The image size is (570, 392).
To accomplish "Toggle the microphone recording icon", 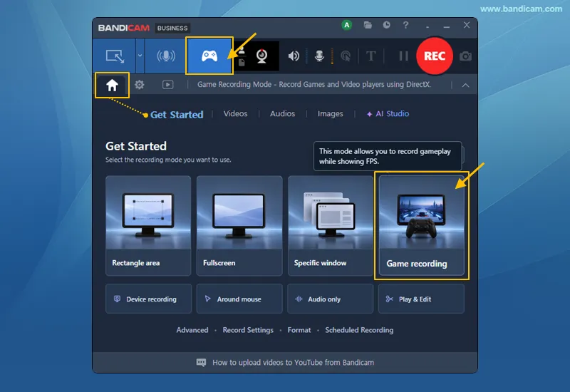I will coord(319,56).
